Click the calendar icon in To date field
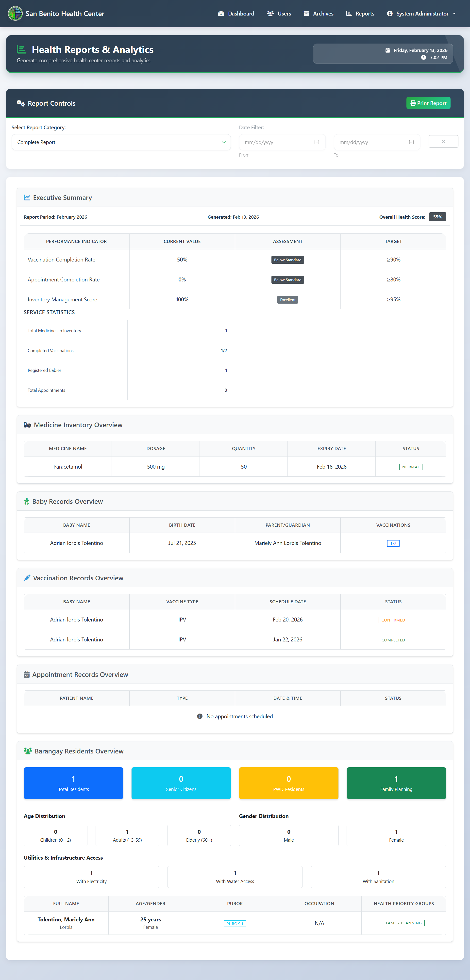470x980 pixels. 411,142
